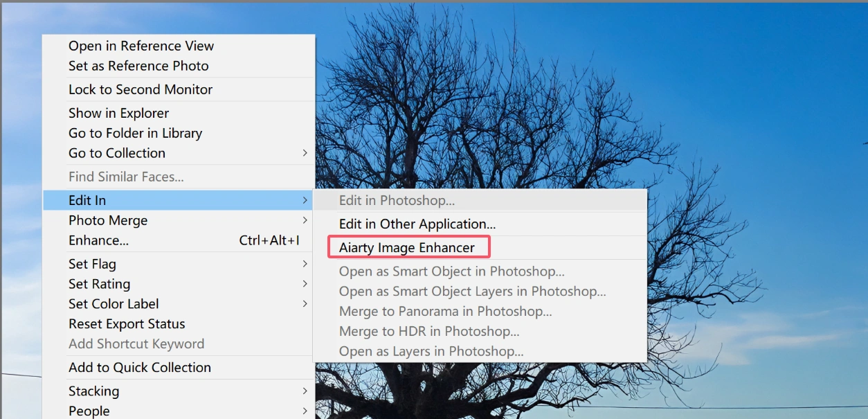Image resolution: width=868 pixels, height=419 pixels.
Task: Click Edit in Photoshop... option
Action: (480, 201)
